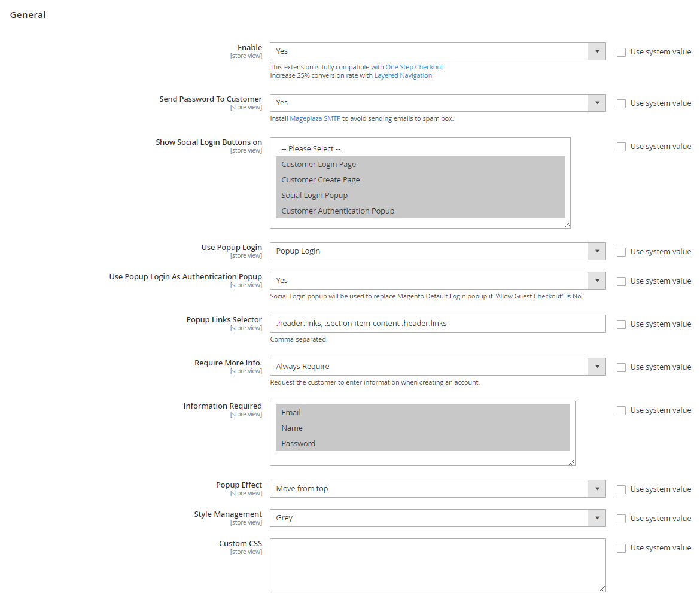This screenshot has width=700, height=594.
Task: Expand Send Password To Customer dropdown
Action: 437,103
